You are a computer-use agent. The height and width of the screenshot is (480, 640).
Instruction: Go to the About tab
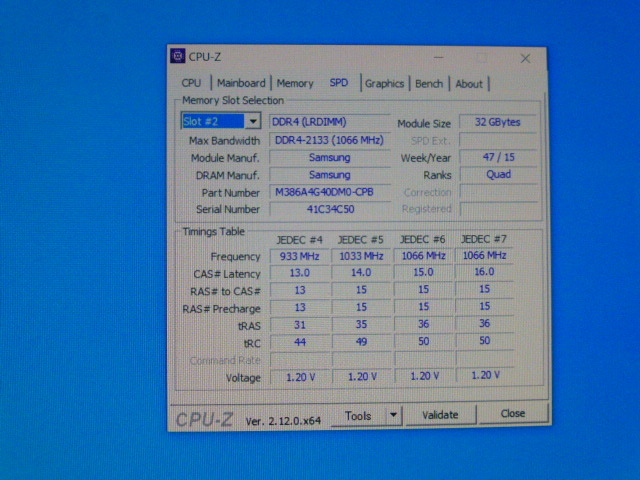pyautogui.click(x=469, y=84)
